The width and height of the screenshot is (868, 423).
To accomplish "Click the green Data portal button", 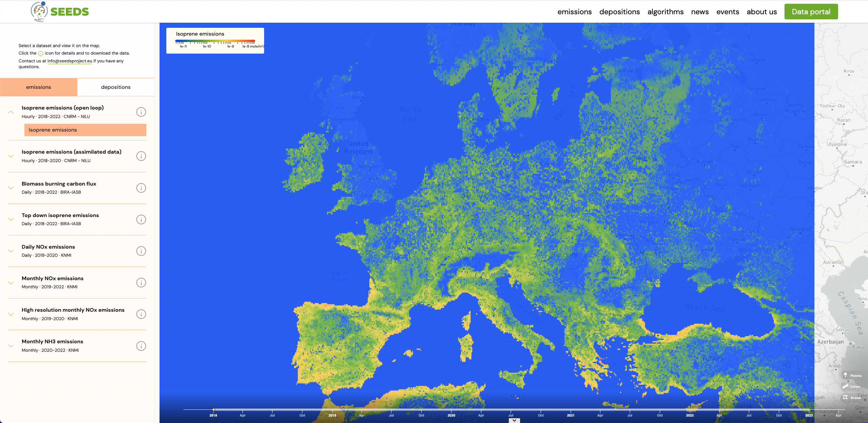I will click(x=811, y=12).
